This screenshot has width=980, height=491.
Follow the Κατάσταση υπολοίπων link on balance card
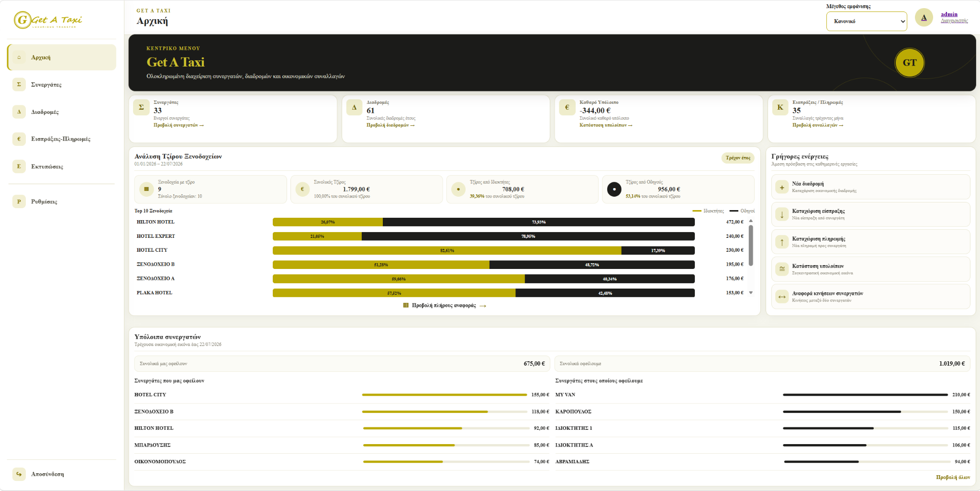[x=606, y=125]
